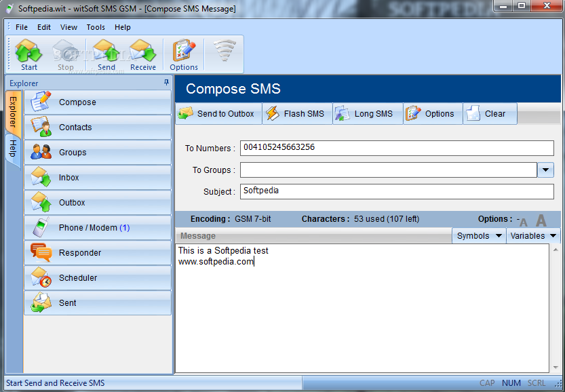This screenshot has width=565, height=392.
Task: Open the Responder section
Action: [x=98, y=252]
